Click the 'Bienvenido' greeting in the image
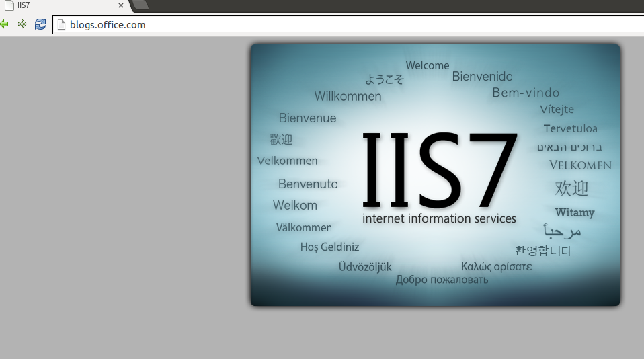 [482, 77]
